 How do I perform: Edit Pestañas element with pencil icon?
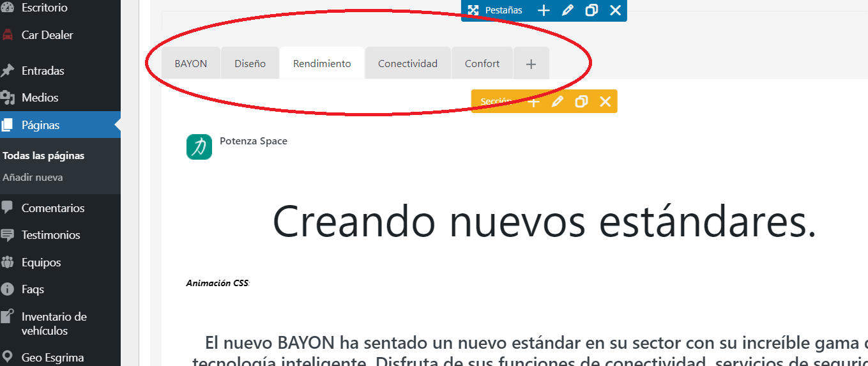click(x=567, y=10)
